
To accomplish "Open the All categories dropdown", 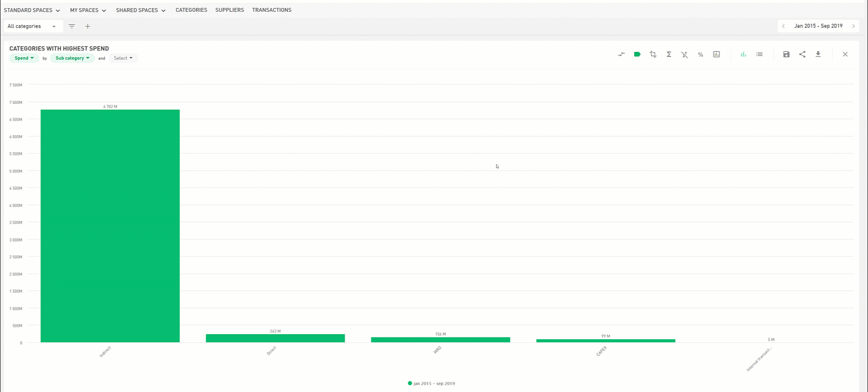I will (32, 26).
